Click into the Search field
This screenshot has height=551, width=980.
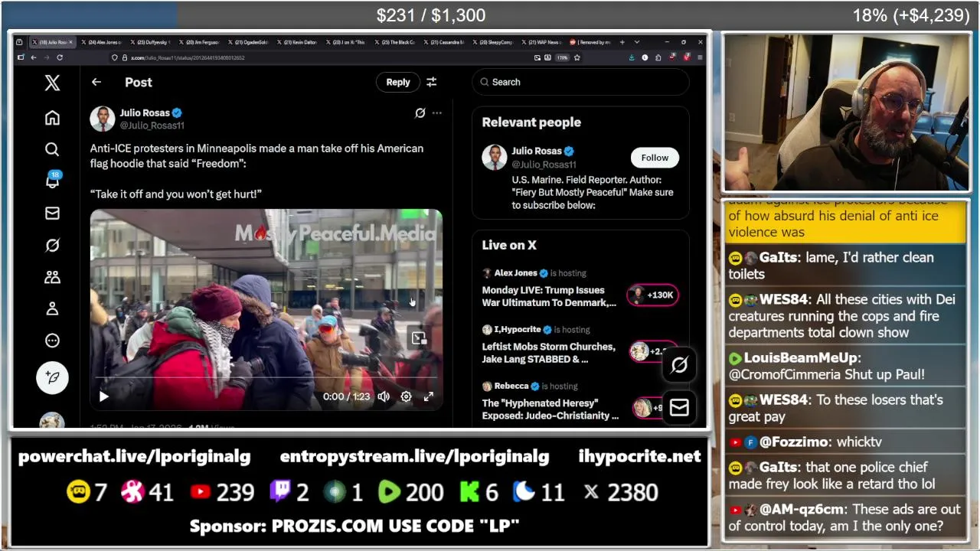[x=580, y=82]
